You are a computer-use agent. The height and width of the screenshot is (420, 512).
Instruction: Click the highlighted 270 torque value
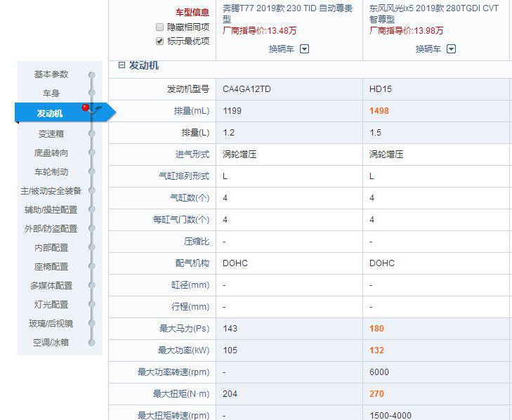pos(376,393)
